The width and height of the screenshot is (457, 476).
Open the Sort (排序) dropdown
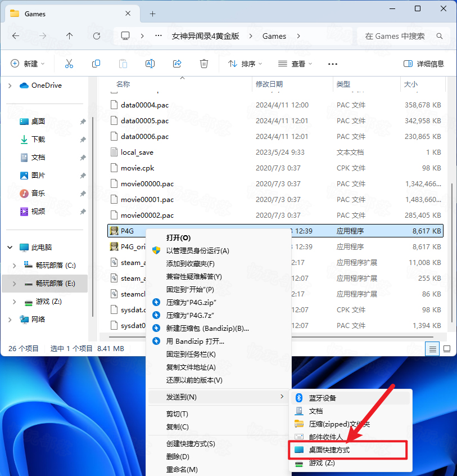point(245,64)
